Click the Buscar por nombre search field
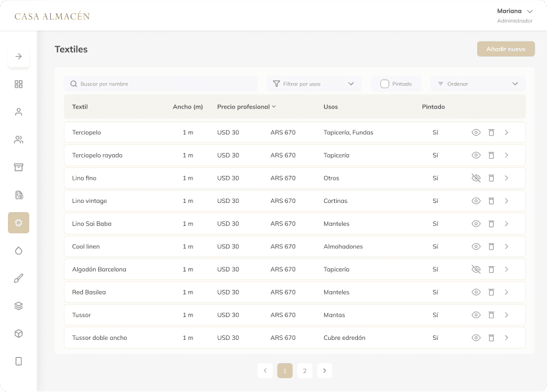The height and width of the screenshot is (392, 547). [161, 84]
